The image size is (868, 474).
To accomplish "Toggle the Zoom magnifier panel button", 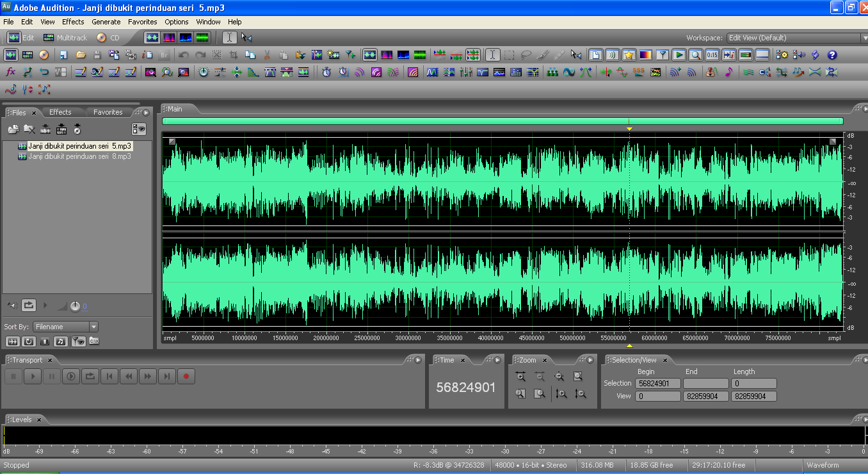I will click(696, 55).
